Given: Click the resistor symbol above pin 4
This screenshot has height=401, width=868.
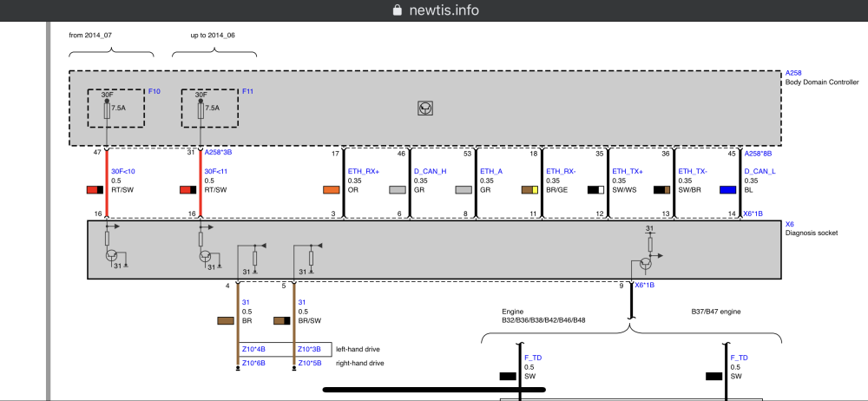Looking at the screenshot, I should (x=254, y=258).
